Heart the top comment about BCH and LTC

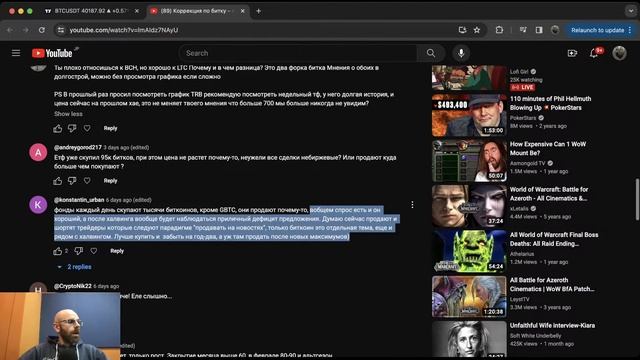pyautogui.click(x=87, y=128)
